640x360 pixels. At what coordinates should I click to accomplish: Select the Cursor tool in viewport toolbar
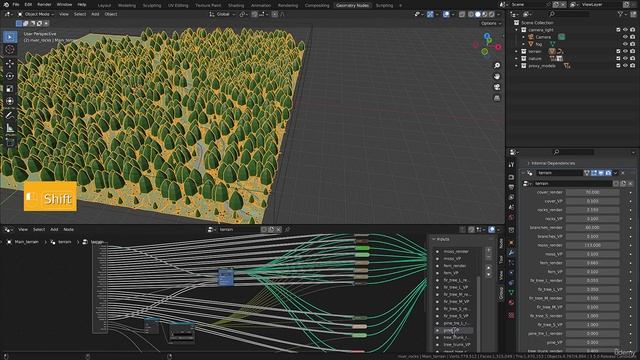[10, 50]
